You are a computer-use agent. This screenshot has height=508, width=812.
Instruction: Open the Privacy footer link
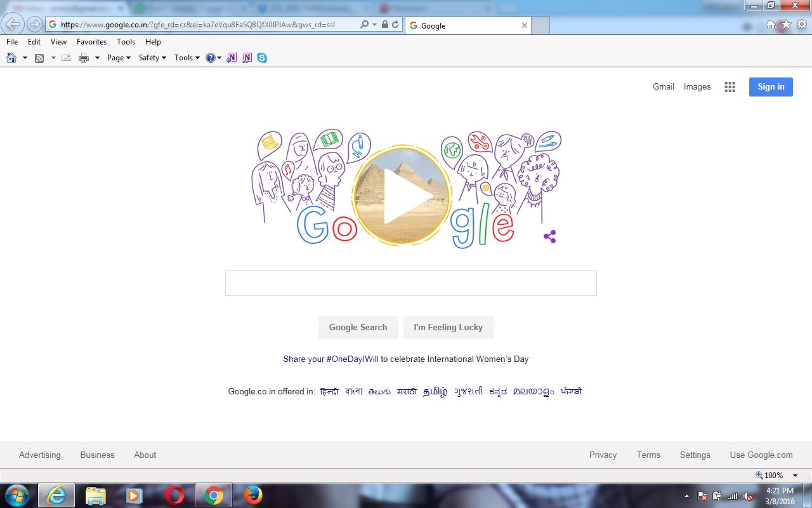(x=603, y=455)
